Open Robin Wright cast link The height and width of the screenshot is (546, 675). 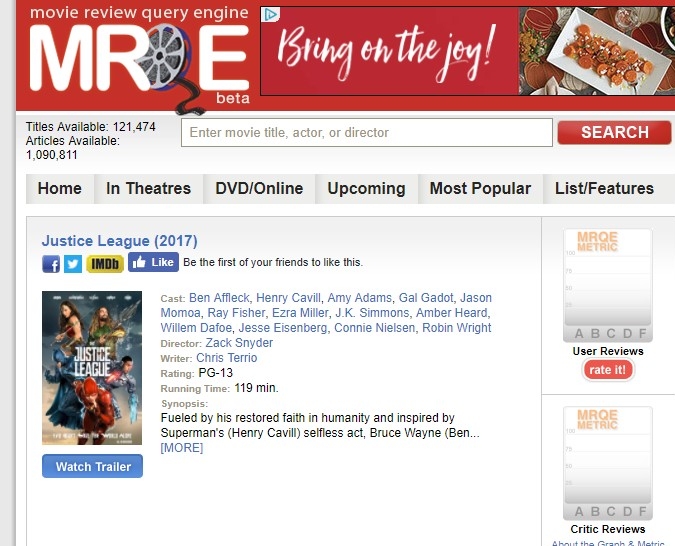pyautogui.click(x=457, y=328)
